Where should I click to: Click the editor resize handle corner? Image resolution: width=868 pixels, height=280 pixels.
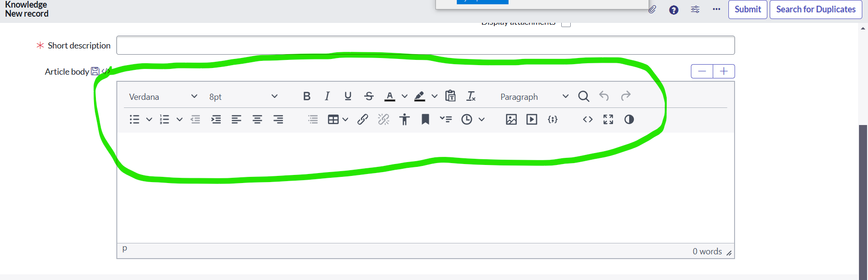(x=729, y=253)
